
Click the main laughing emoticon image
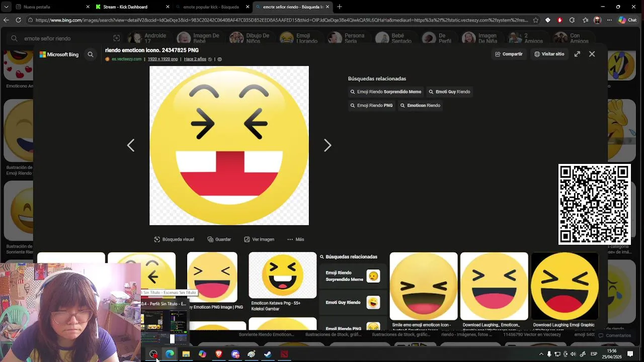click(229, 145)
